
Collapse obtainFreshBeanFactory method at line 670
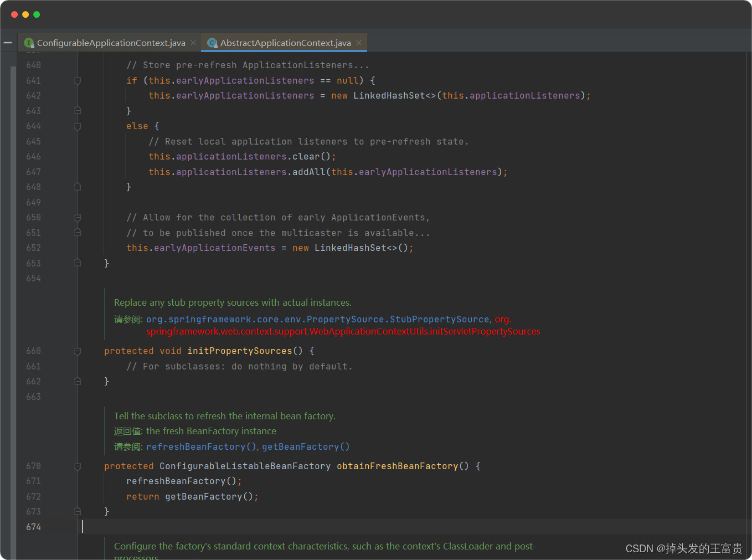[78, 466]
